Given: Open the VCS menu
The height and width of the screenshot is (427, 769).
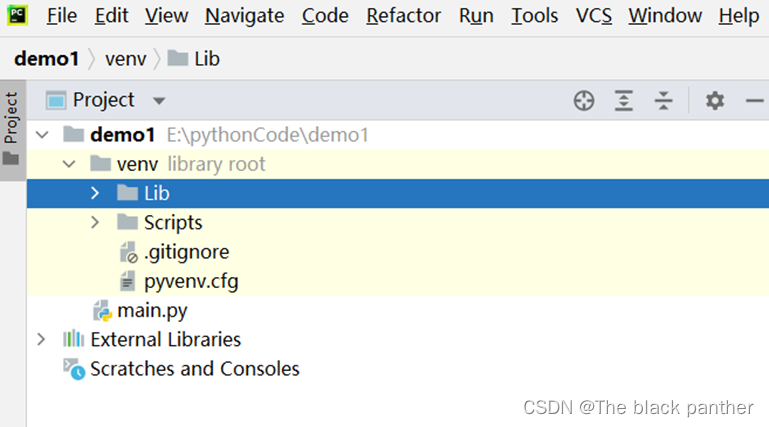Looking at the screenshot, I should [x=594, y=15].
